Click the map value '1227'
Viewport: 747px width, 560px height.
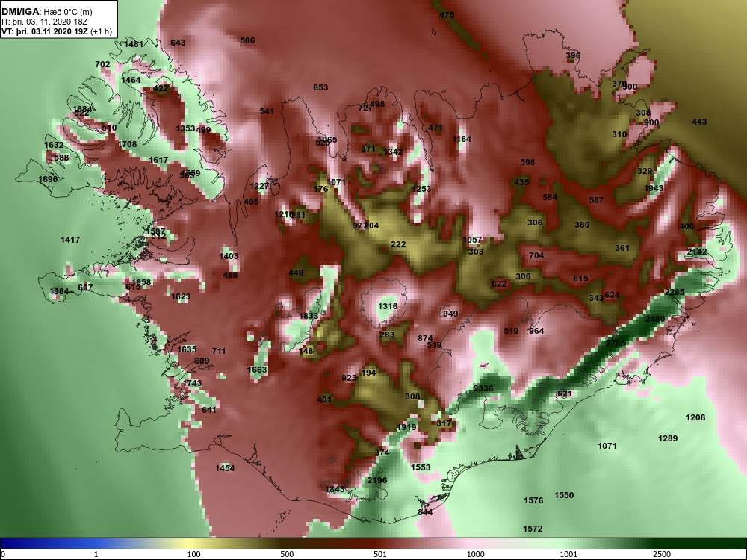(260, 186)
